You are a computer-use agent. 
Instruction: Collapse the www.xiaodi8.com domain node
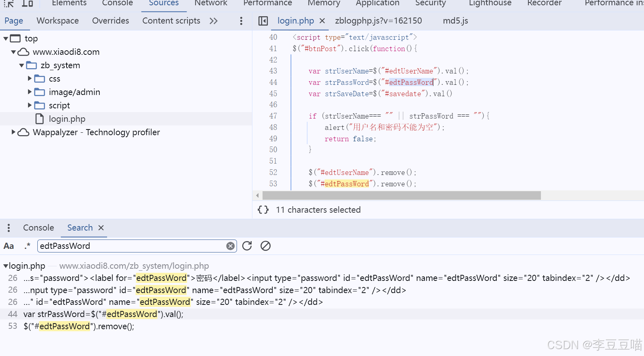[x=13, y=52]
